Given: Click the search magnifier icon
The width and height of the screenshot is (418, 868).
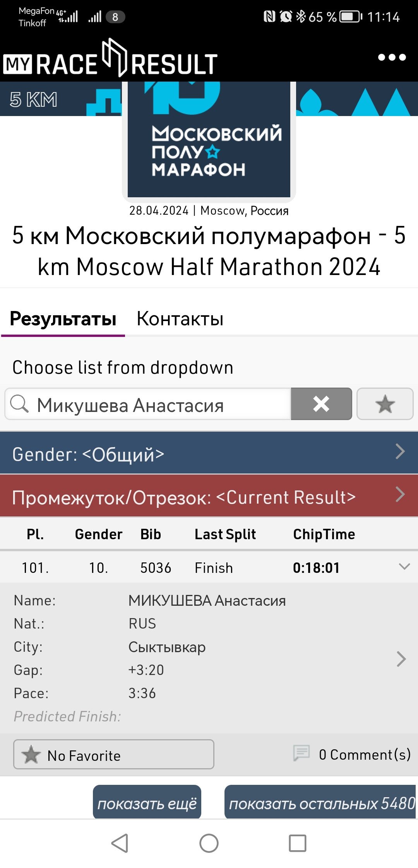Looking at the screenshot, I should 19,404.
